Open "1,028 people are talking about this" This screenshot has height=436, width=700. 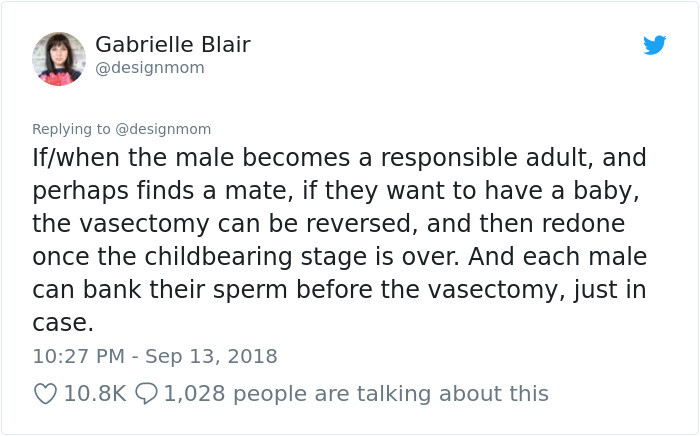(355, 394)
